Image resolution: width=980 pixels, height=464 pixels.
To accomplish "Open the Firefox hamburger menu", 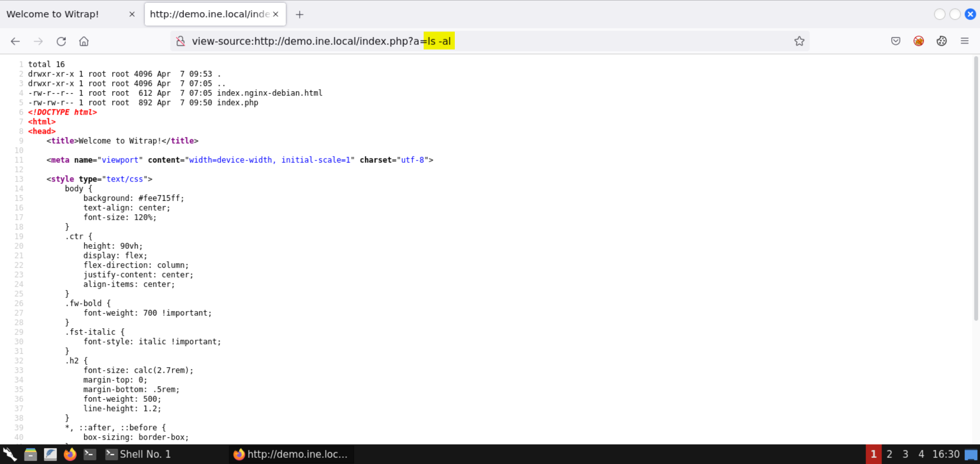I will coord(965,41).
